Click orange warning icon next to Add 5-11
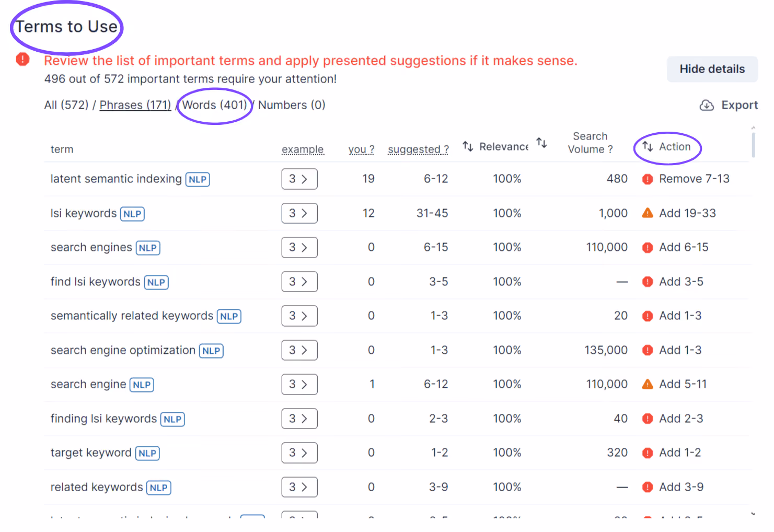Image resolution: width=774 pixels, height=532 pixels. [648, 384]
